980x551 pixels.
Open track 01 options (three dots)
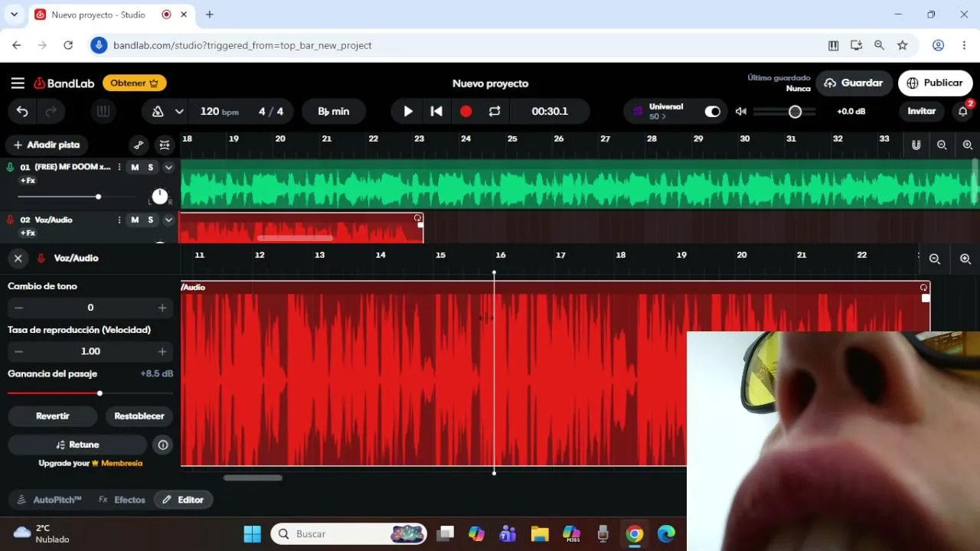pos(119,167)
